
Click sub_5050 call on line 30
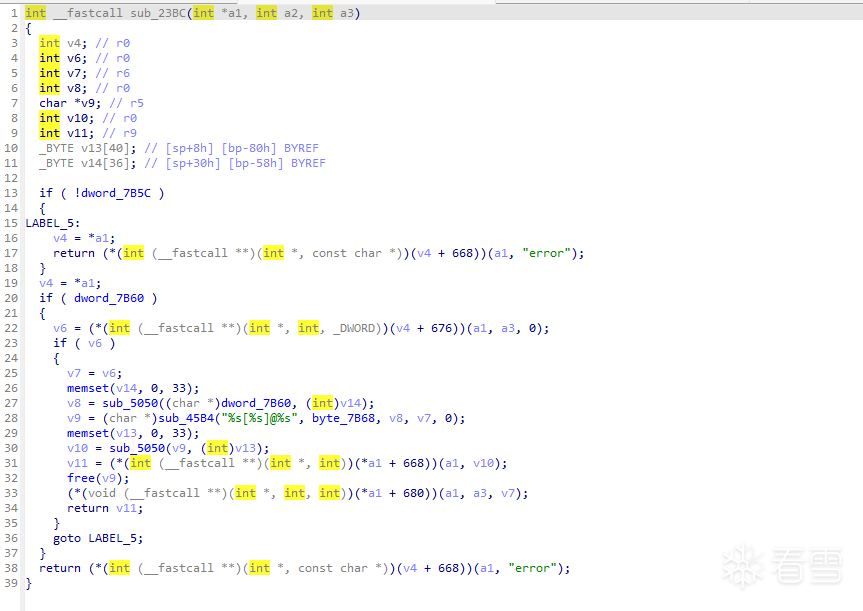click(137, 448)
